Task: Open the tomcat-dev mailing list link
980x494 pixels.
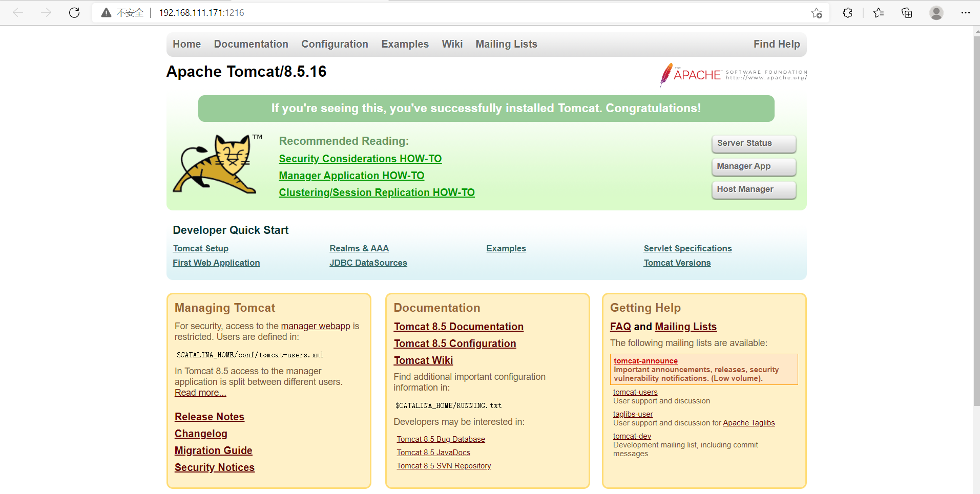Action: tap(632, 436)
